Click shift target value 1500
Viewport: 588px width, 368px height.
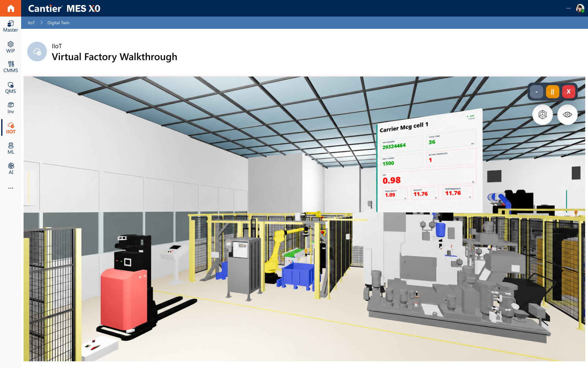(x=388, y=163)
